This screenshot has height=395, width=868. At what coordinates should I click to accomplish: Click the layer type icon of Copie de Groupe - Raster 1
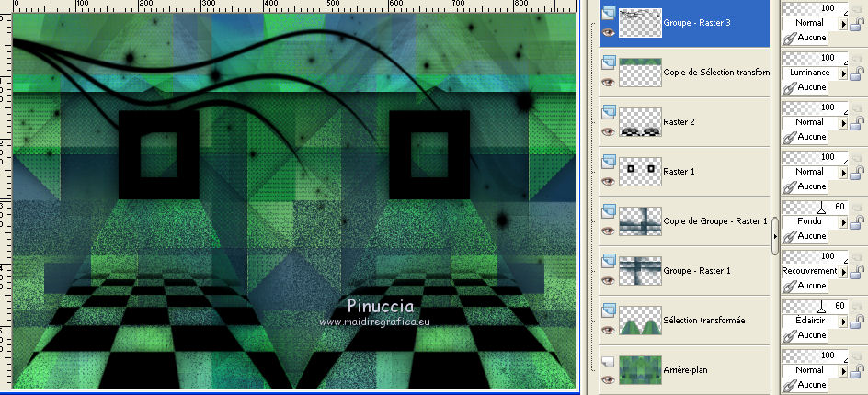(609, 210)
